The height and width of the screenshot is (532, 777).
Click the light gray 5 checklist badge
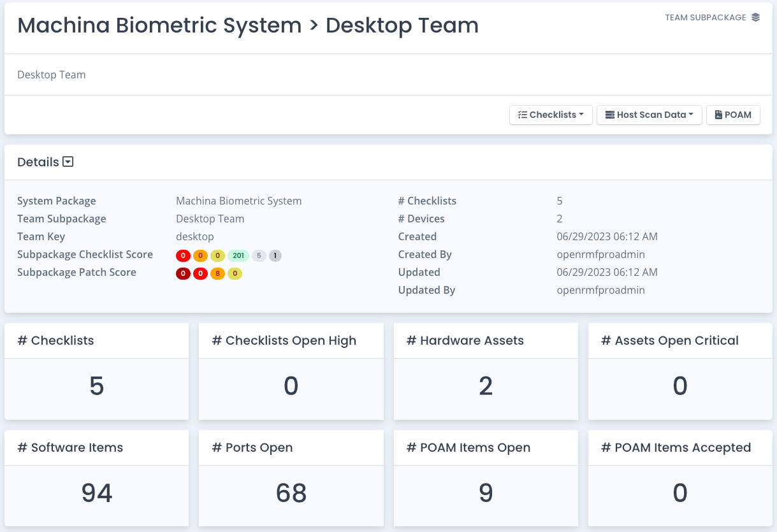[259, 256]
